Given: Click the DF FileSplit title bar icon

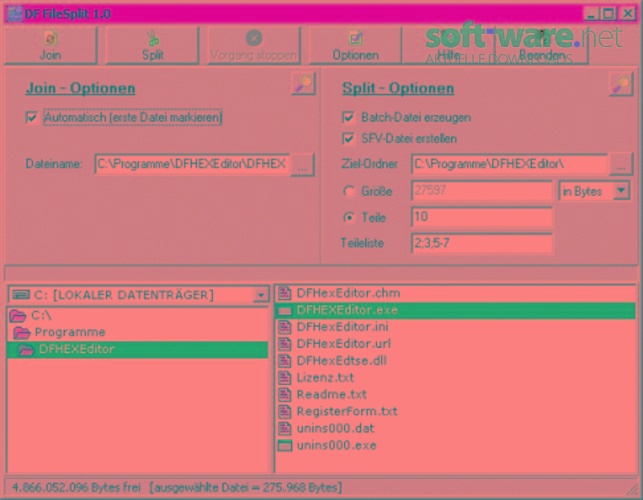Looking at the screenshot, I should (14, 14).
